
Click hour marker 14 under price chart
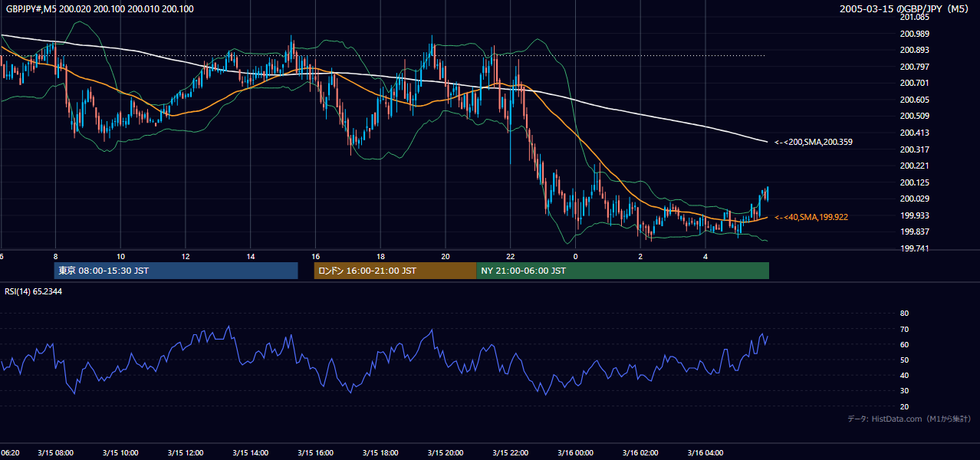(251, 256)
